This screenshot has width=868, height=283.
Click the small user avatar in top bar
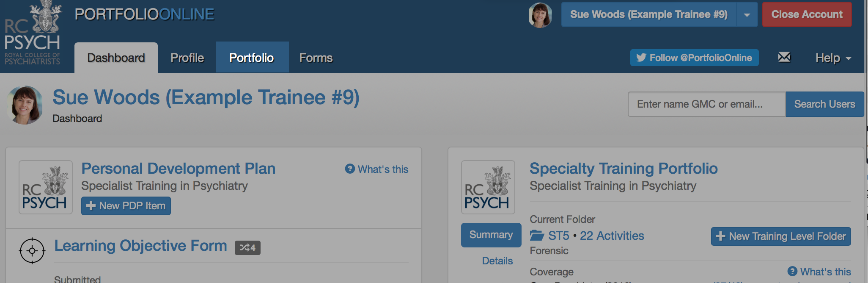tap(540, 15)
